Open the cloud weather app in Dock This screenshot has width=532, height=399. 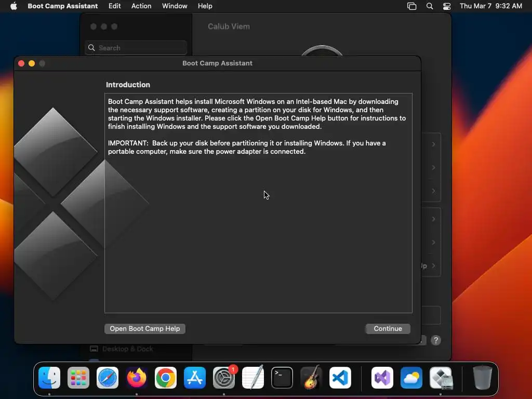pyautogui.click(x=411, y=378)
